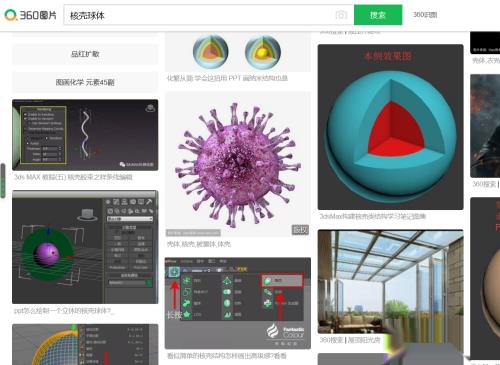Open the yellow wireframe sphere thumbnail

pos(85,344)
